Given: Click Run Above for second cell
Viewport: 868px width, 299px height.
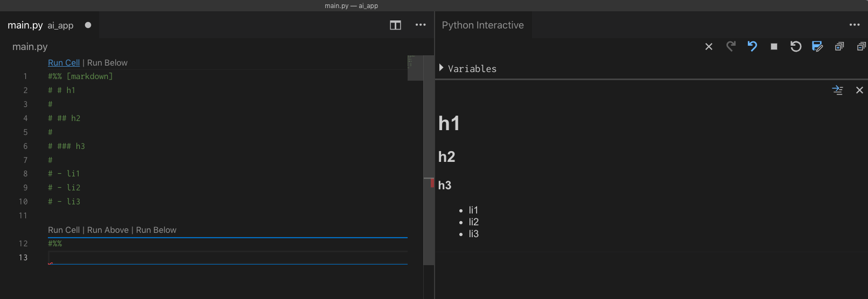Looking at the screenshot, I should pyautogui.click(x=108, y=230).
